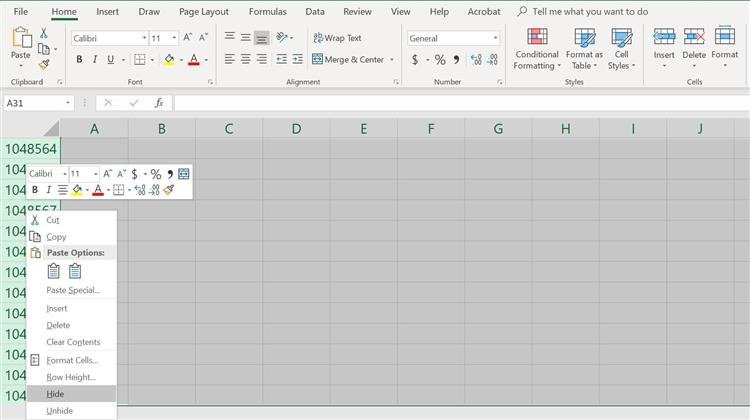Click Increase Decimal in ribbon
This screenshot has width=750, height=420.
point(476,59)
